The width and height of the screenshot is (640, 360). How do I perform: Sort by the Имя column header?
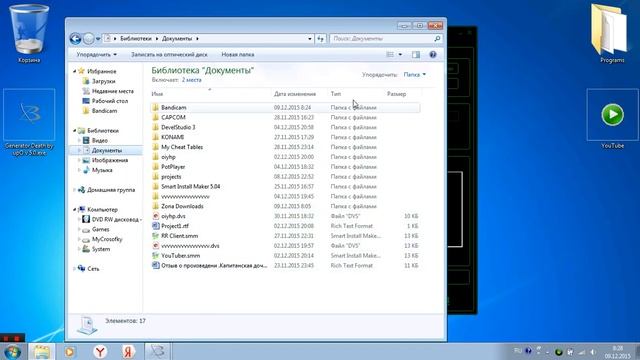(x=210, y=94)
